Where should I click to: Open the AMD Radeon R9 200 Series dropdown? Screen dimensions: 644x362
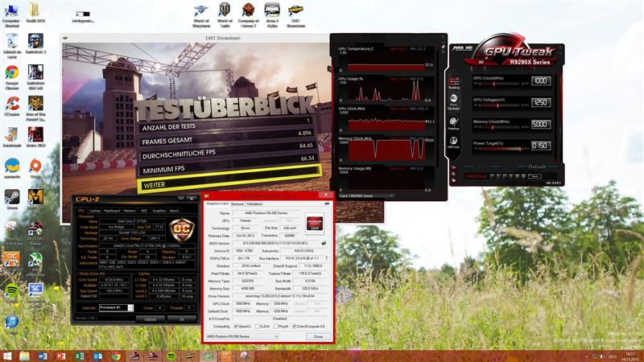click(242, 336)
